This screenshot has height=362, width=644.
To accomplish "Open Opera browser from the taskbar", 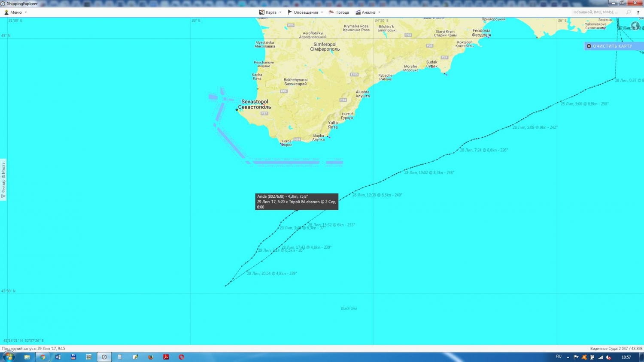I will point(181,357).
